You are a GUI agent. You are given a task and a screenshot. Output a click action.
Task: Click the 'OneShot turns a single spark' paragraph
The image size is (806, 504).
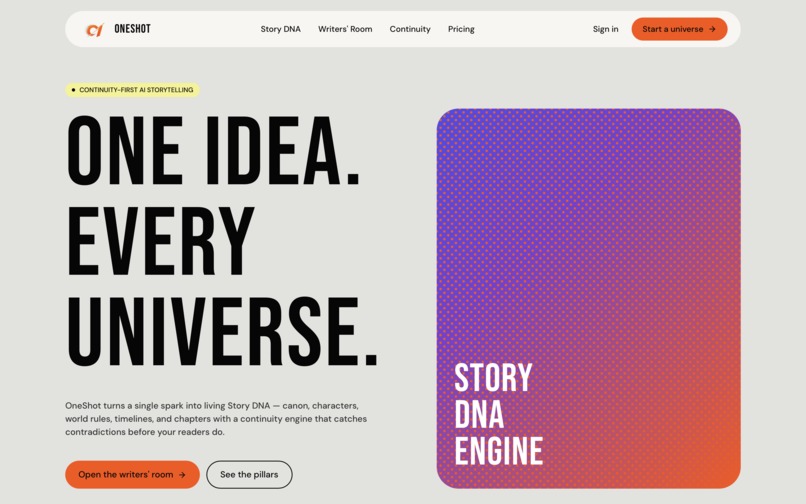(216, 419)
